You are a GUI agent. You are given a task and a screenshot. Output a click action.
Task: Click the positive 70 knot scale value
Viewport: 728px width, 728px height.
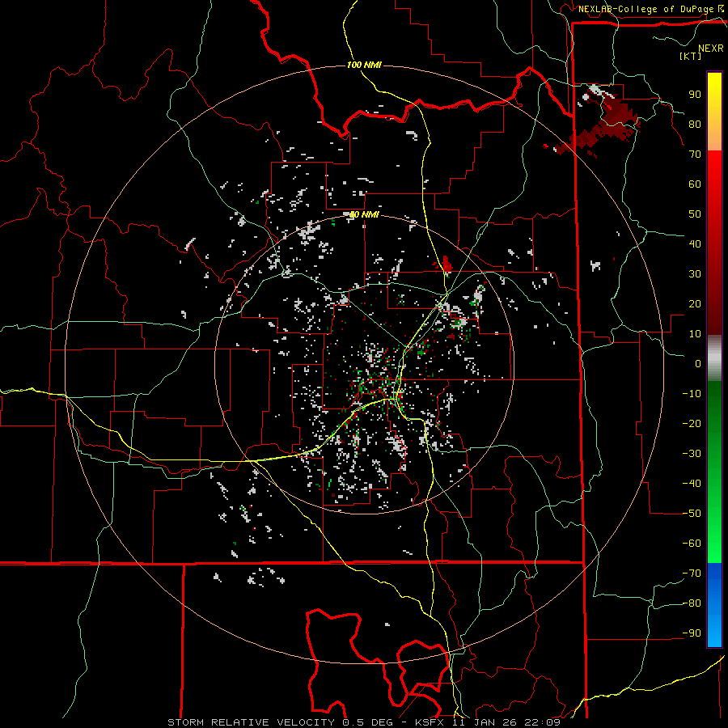click(695, 154)
